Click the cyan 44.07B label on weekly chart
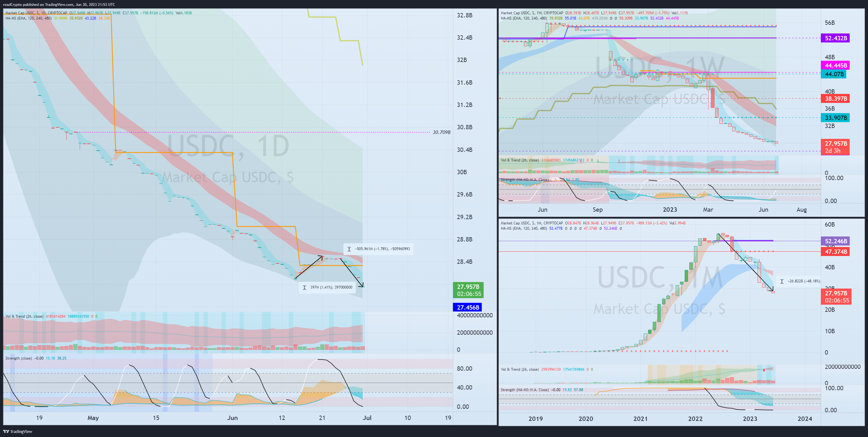Screen dimensions: 868x437 click(833, 74)
